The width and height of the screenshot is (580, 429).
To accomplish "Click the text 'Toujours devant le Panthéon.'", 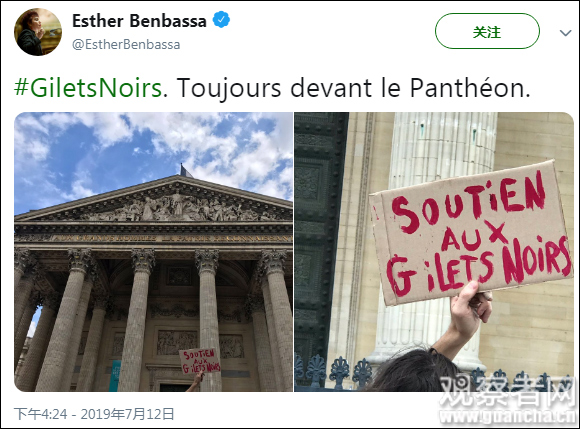I will (353, 88).
